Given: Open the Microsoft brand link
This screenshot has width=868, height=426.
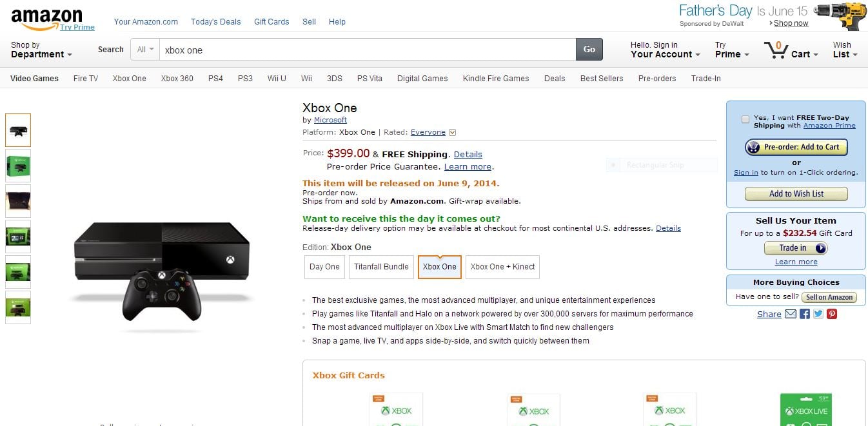Looking at the screenshot, I should click(x=330, y=120).
